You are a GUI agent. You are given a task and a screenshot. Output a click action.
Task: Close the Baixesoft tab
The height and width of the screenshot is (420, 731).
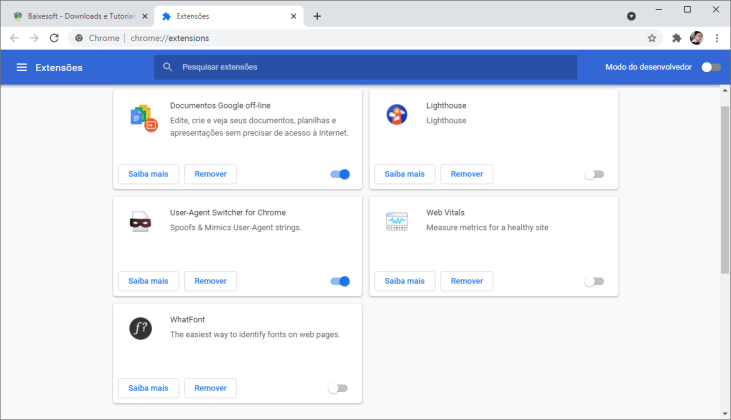145,16
